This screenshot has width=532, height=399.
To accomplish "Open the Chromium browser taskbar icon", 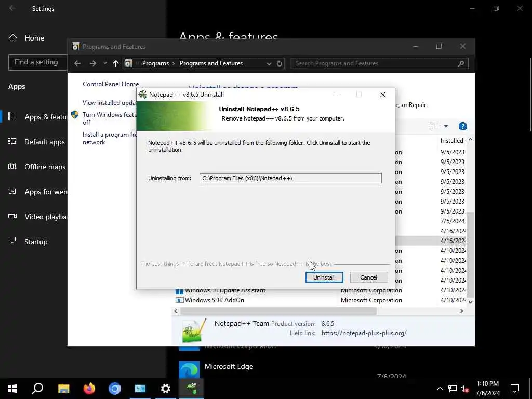I will click(115, 389).
